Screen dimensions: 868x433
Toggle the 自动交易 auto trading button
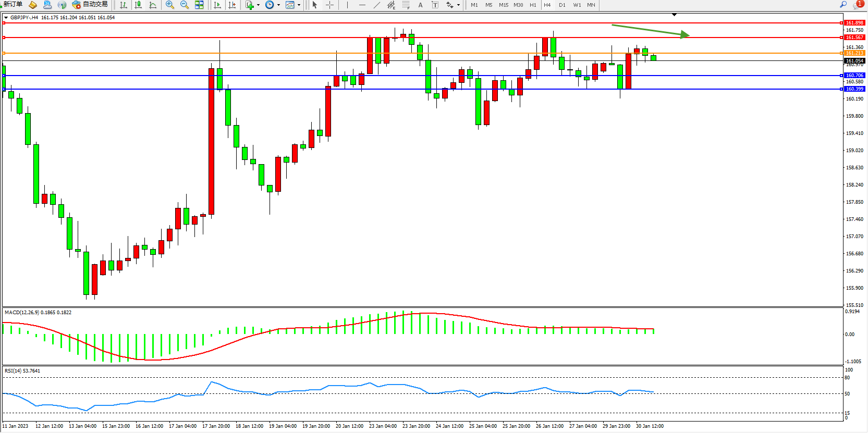90,5
